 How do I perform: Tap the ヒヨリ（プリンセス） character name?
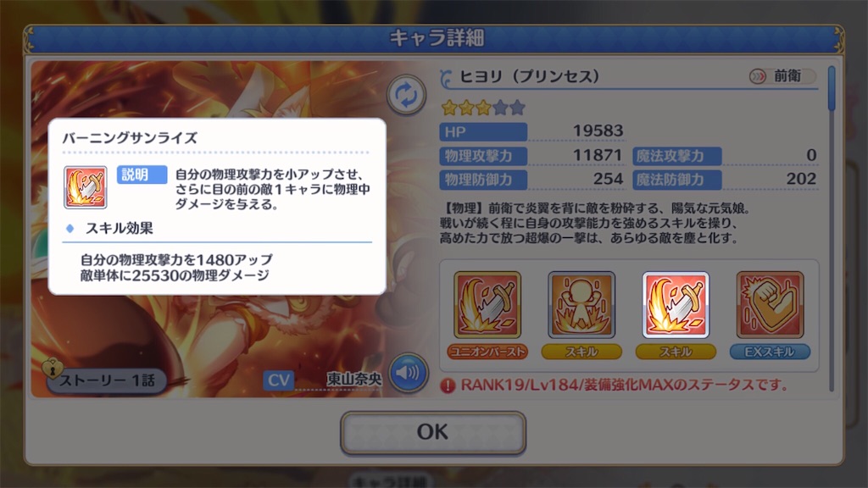[x=529, y=76]
